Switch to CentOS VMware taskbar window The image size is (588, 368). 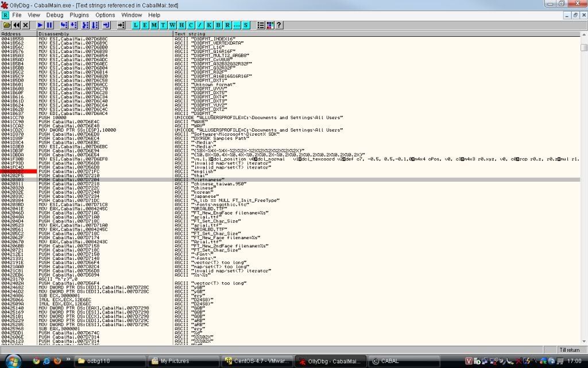coord(256,361)
